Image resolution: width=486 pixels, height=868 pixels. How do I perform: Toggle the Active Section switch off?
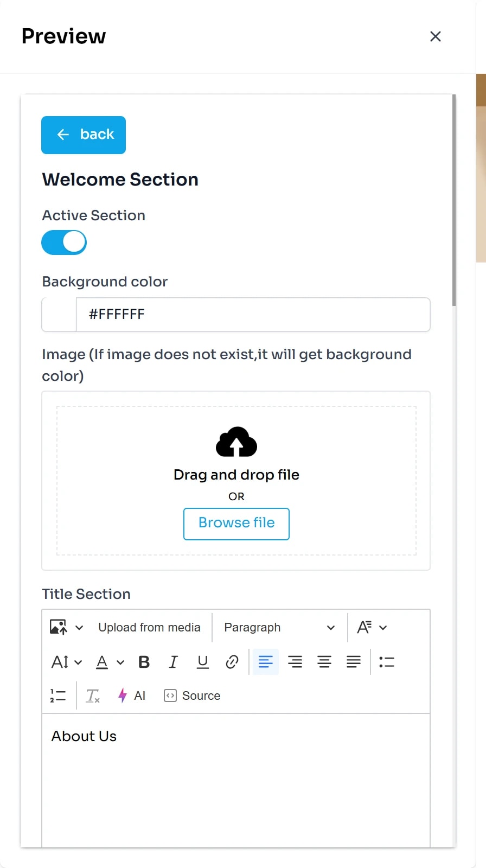64,242
